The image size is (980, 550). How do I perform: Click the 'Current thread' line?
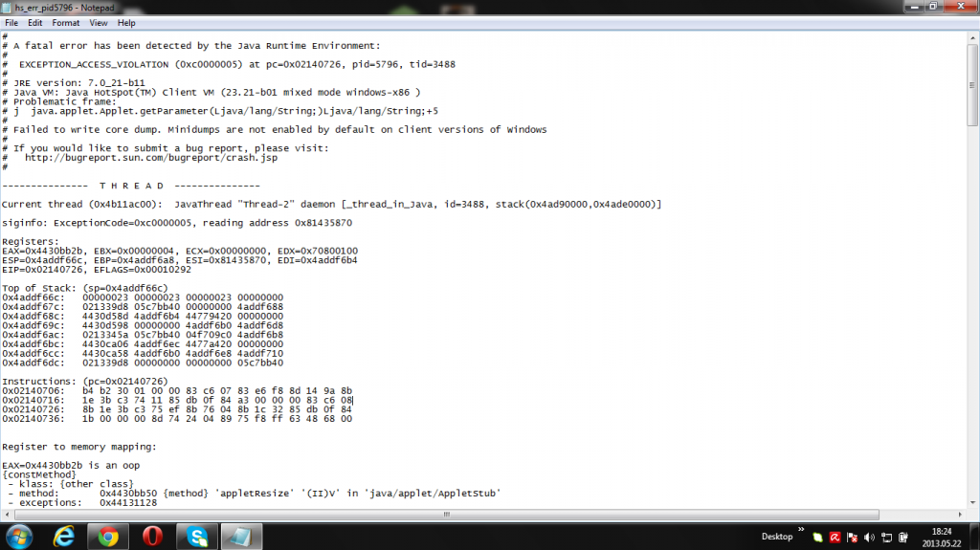(331, 205)
